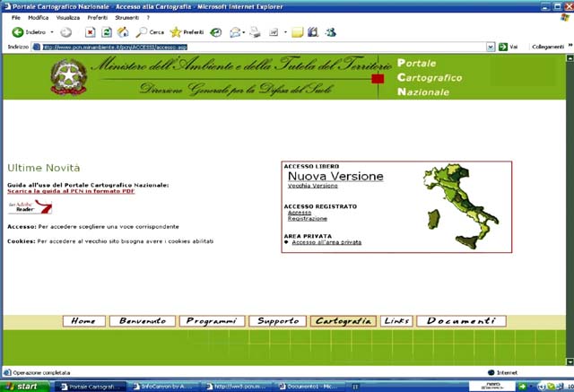Viewport: 574px width, 392px height.
Task: Open the Preferiti menu in menu bar
Action: tap(98, 18)
